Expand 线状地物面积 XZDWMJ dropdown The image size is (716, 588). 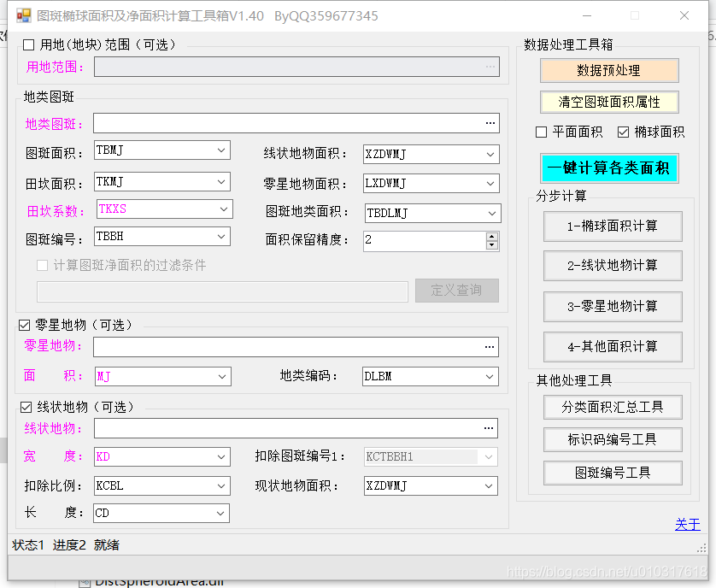tap(490, 155)
